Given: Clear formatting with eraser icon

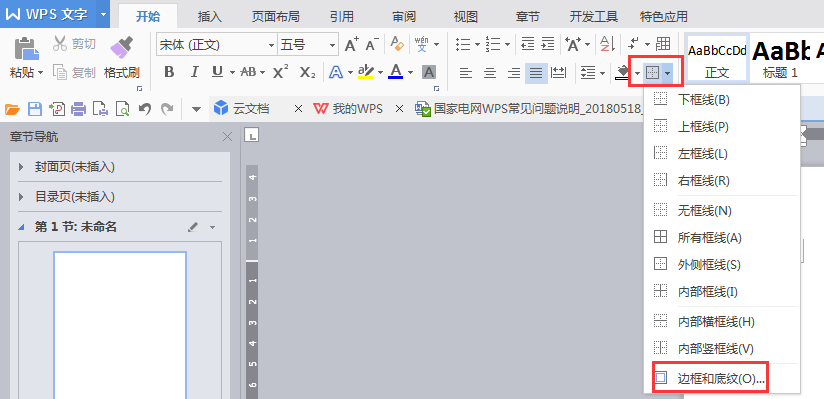Looking at the screenshot, I should click(x=397, y=44).
